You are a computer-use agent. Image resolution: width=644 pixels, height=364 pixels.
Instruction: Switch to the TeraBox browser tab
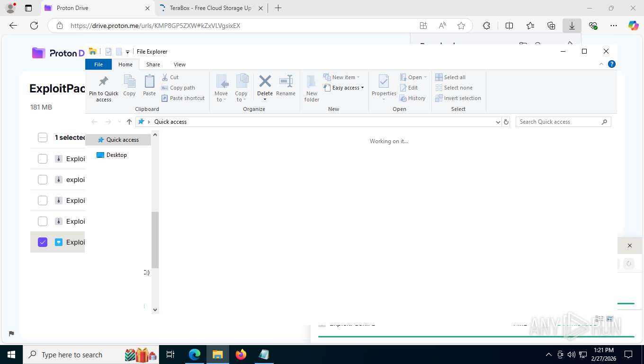pyautogui.click(x=211, y=8)
